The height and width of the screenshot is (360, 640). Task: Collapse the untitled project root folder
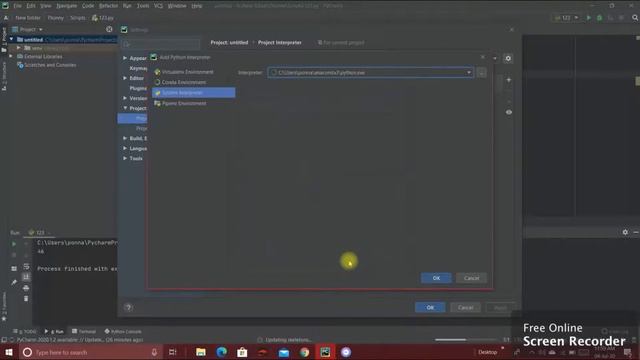pyautogui.click(x=11, y=40)
